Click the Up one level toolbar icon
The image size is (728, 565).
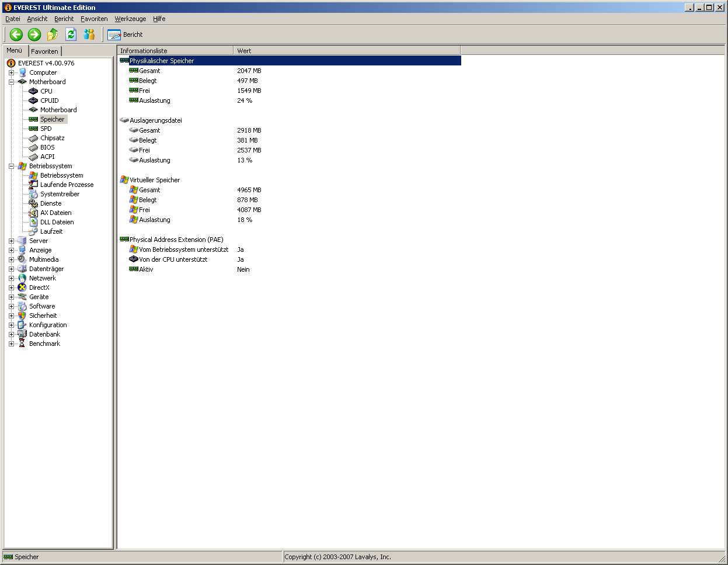(53, 34)
